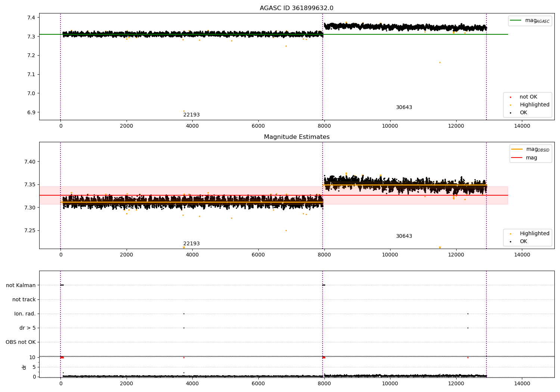Click the 'OBS not OK' row label
Viewport: 560px width, 392px height.
[x=21, y=342]
